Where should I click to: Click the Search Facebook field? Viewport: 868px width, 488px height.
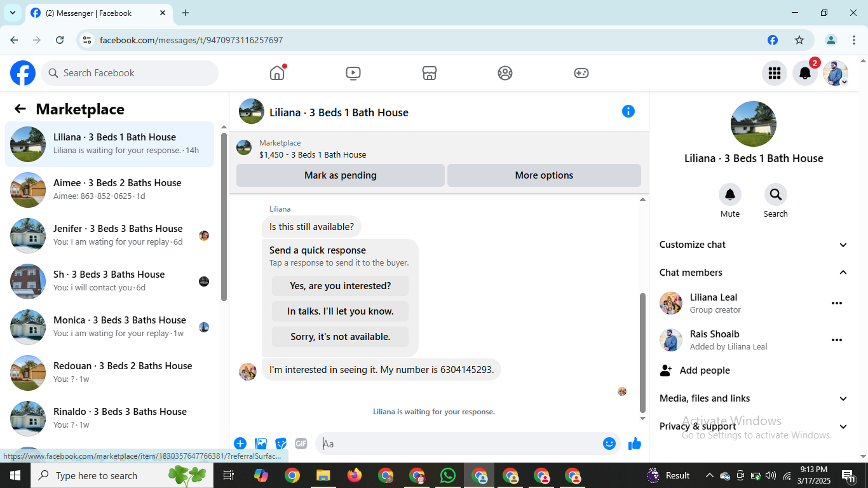tap(130, 73)
